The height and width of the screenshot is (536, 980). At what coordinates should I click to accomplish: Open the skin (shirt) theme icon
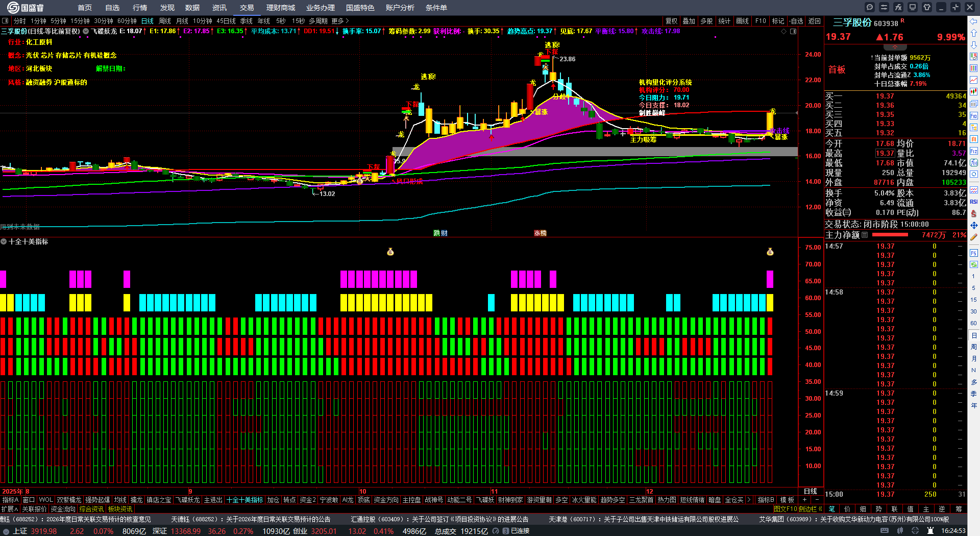[927, 7]
